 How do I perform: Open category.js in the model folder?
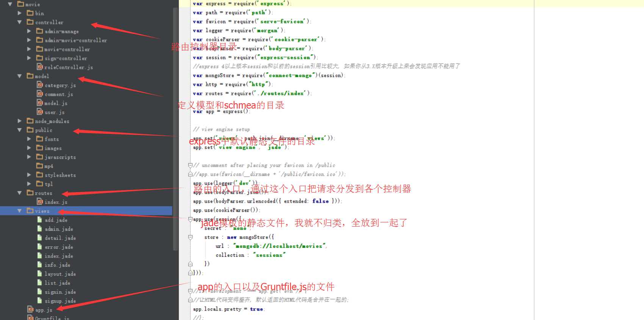click(60, 85)
